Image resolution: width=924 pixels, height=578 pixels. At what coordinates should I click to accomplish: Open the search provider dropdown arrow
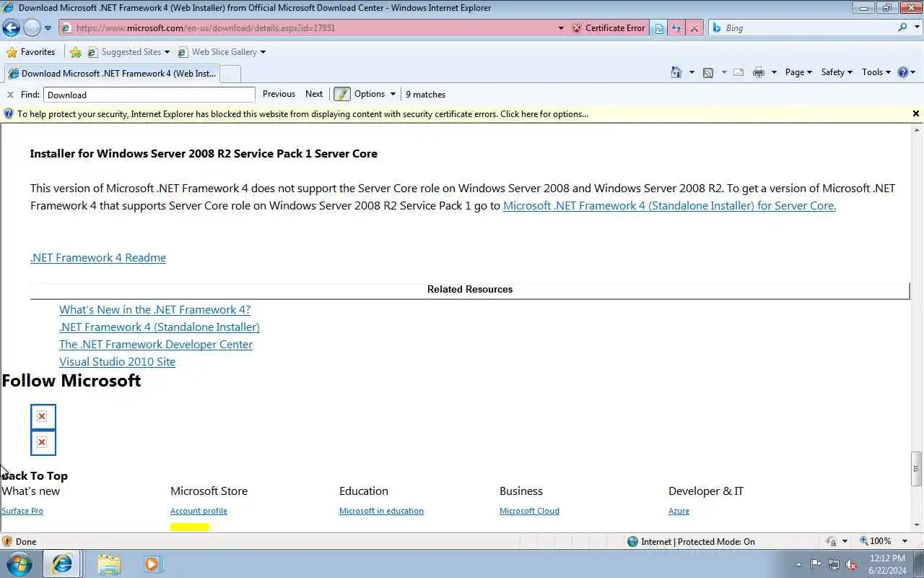pyautogui.click(x=915, y=27)
